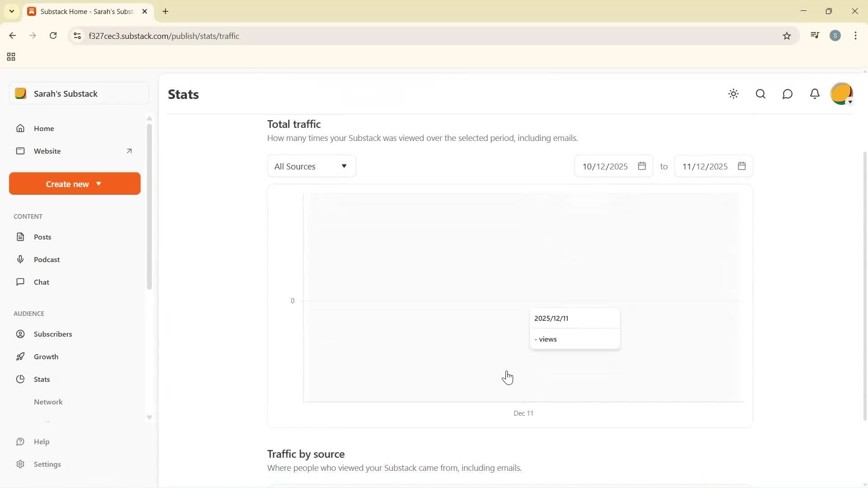This screenshot has height=488, width=868.
Task: Open Website via the external link arrow
Action: click(x=129, y=151)
